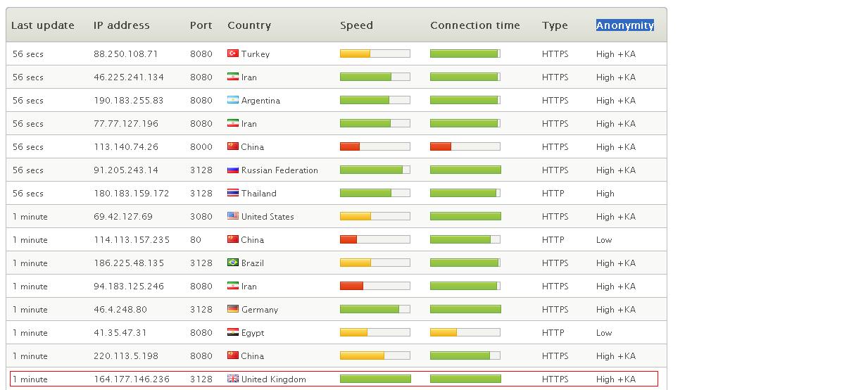This screenshot has width=868, height=390.
Task: Click HTTPS type in Turkey row
Action: [555, 54]
